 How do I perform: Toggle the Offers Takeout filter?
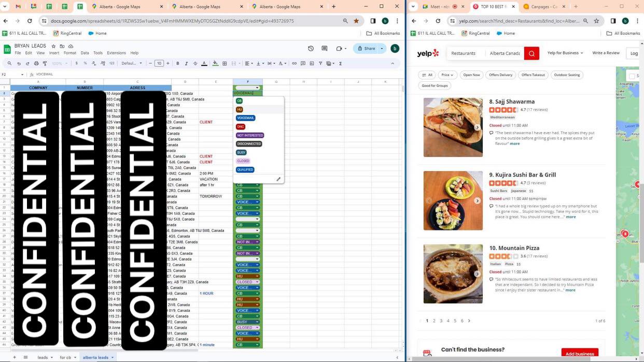pos(533,75)
